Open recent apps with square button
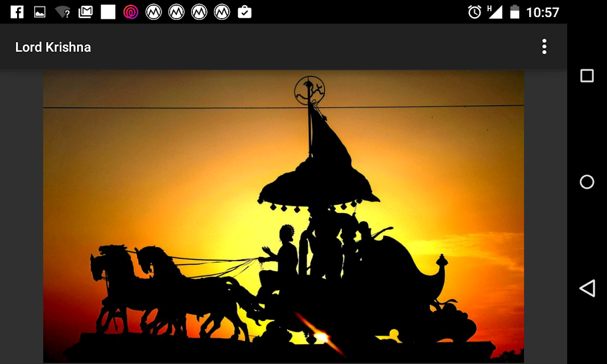 587,76
